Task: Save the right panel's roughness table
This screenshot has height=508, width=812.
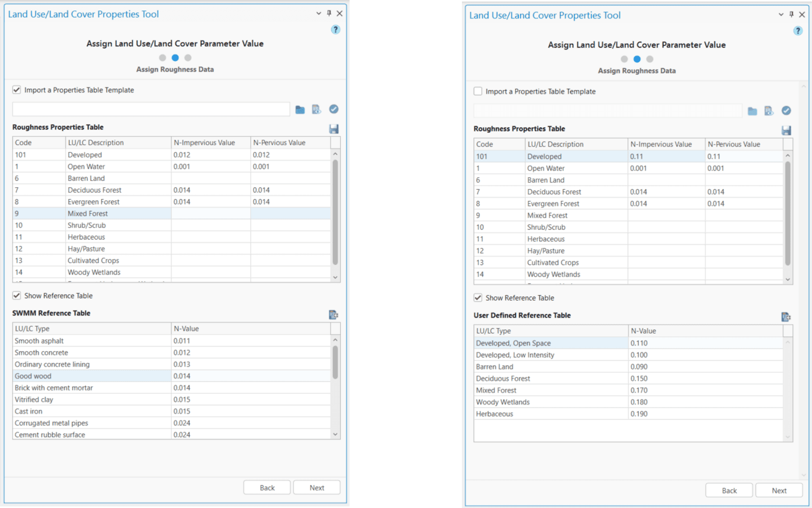Action: [x=786, y=130]
